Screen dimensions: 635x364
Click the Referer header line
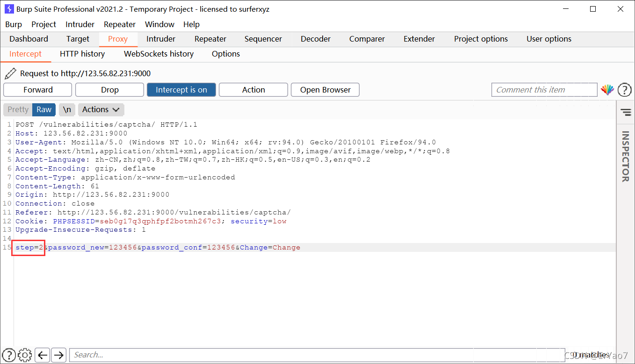153,213
